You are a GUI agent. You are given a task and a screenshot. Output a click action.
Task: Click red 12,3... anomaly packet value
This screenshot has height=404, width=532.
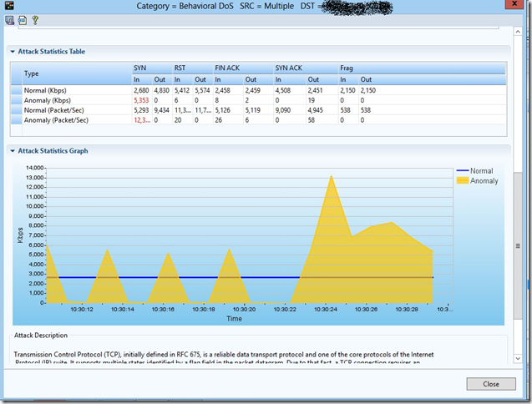point(142,120)
